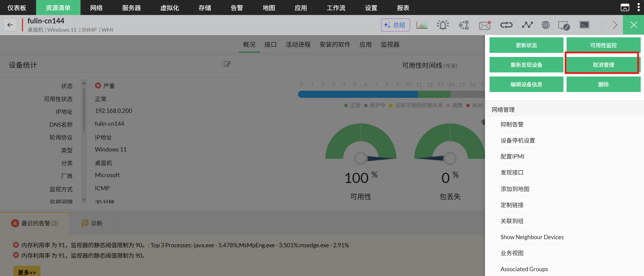Screen dimensions: 644x276
Task: Click the 取消管理 button
Action: 603,65
